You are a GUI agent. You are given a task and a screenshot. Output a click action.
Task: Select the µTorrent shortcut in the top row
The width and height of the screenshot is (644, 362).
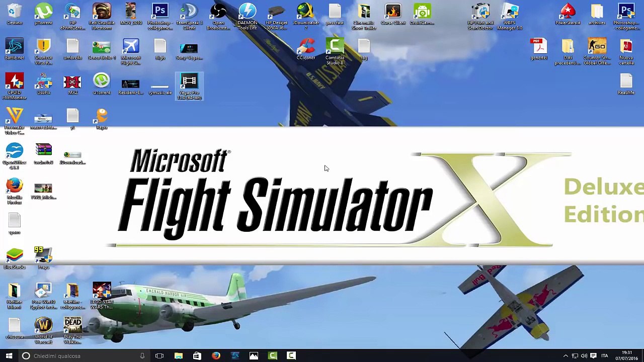pyautogui.click(x=43, y=15)
